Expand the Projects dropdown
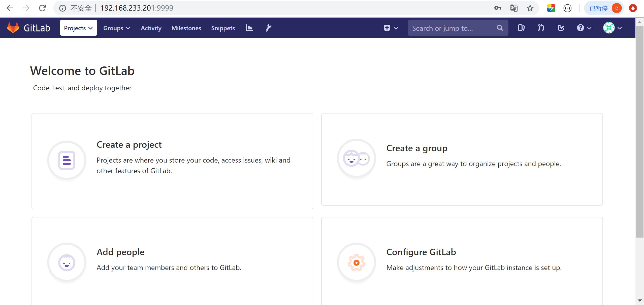Image resolution: width=644 pixels, height=305 pixels. [78, 28]
